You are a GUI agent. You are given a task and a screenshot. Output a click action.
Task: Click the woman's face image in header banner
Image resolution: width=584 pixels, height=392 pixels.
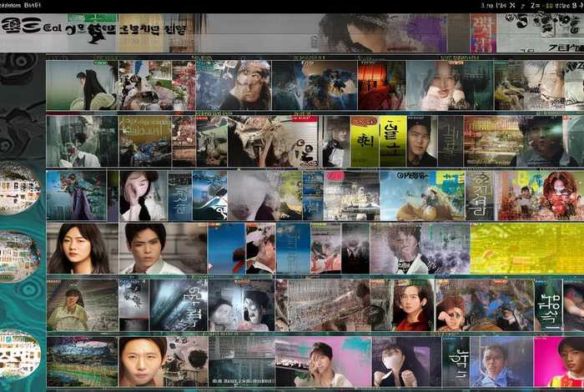point(350,33)
